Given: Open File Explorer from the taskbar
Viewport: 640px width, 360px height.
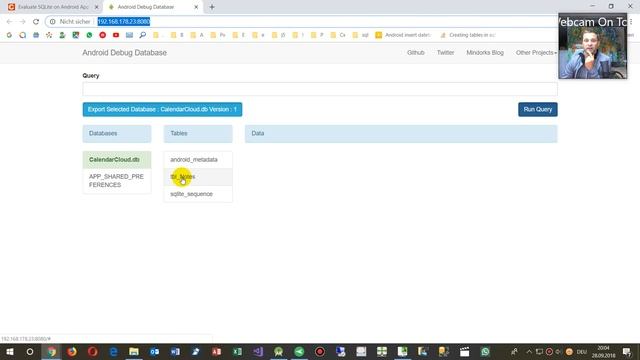Looking at the screenshot, I should coord(134,351).
